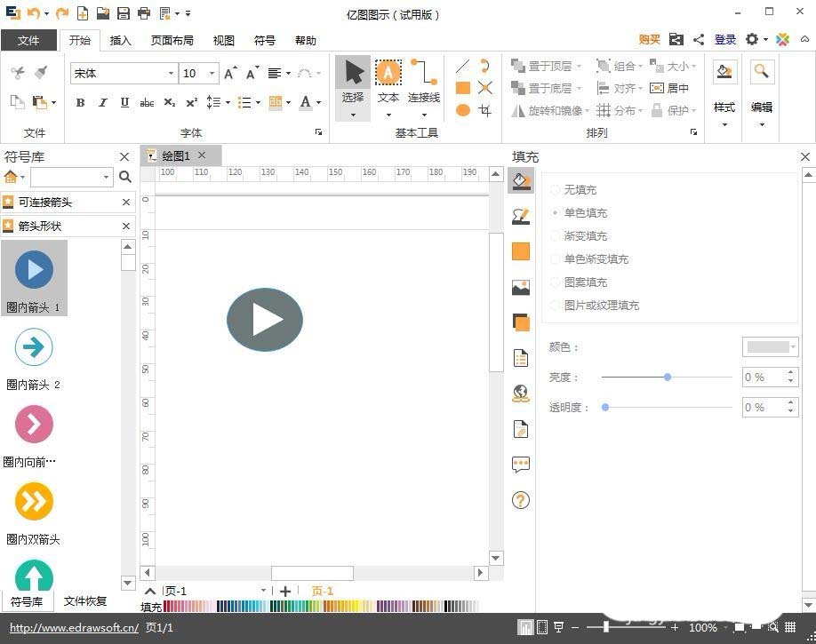Click the 购买 purchase link
This screenshot has width=816, height=644.
point(649,40)
